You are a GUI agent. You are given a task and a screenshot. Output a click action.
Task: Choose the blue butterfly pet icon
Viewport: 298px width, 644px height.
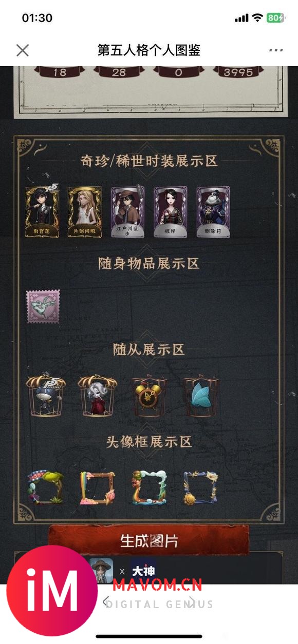pos(201,396)
